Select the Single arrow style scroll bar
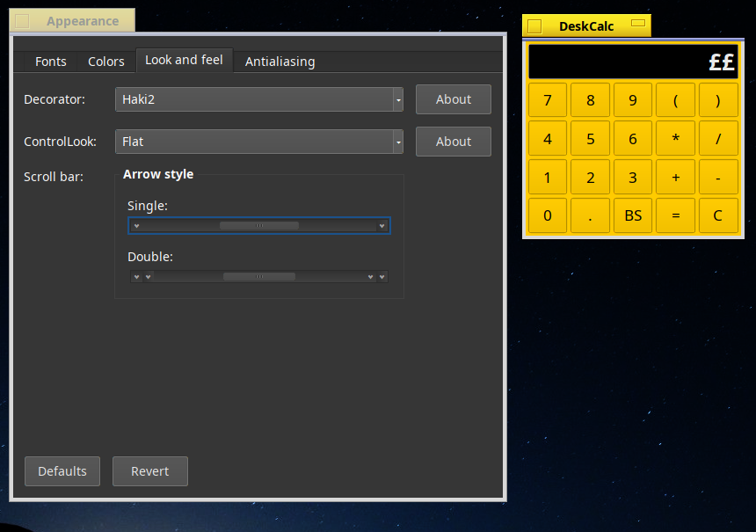 [259, 226]
